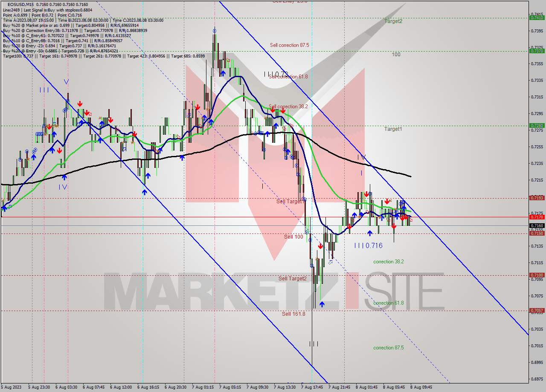
Task: Click the '8 Aug 09:45' time axis label
Action: coord(421,387)
